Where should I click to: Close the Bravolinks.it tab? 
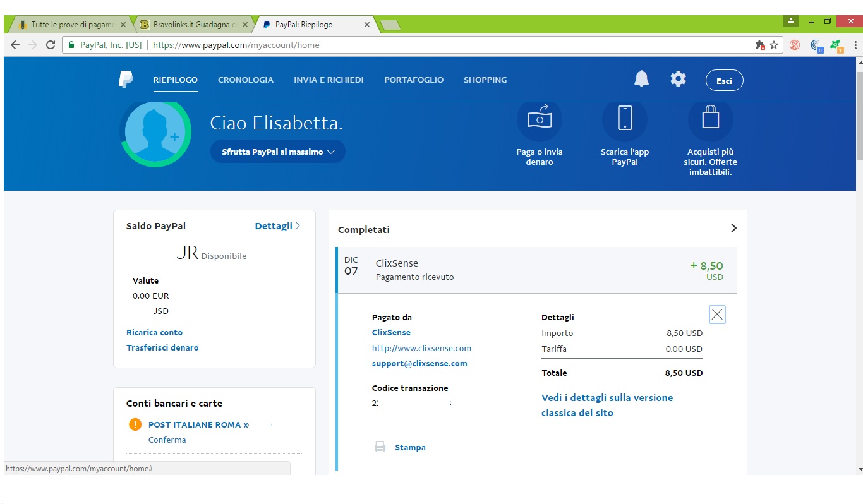[x=245, y=25]
